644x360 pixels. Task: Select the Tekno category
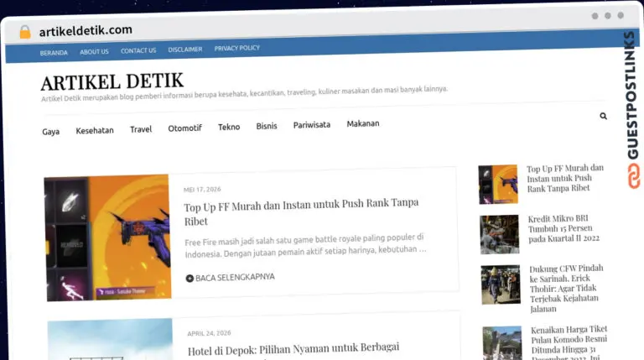pos(229,127)
